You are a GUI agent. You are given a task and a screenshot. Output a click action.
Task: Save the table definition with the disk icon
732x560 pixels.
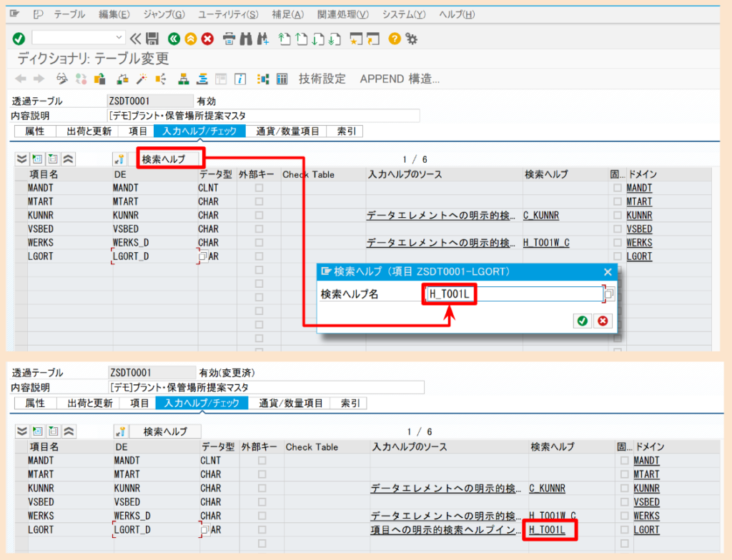(151, 40)
